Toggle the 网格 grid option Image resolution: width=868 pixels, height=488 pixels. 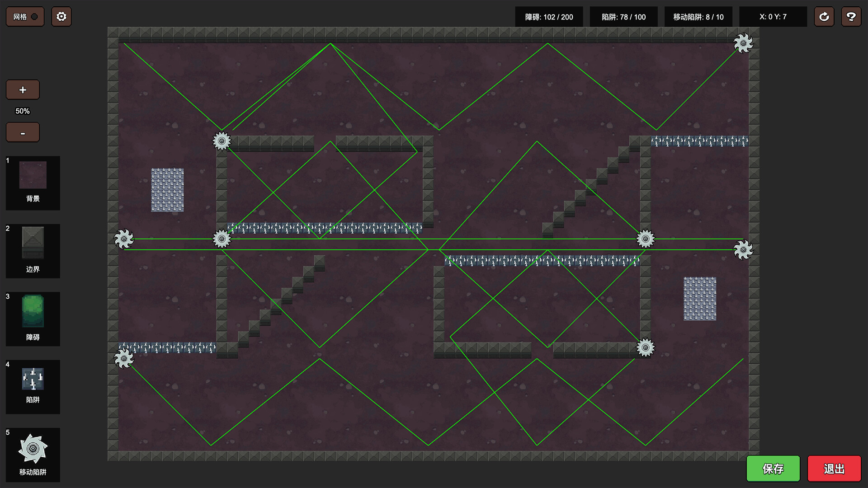[25, 17]
